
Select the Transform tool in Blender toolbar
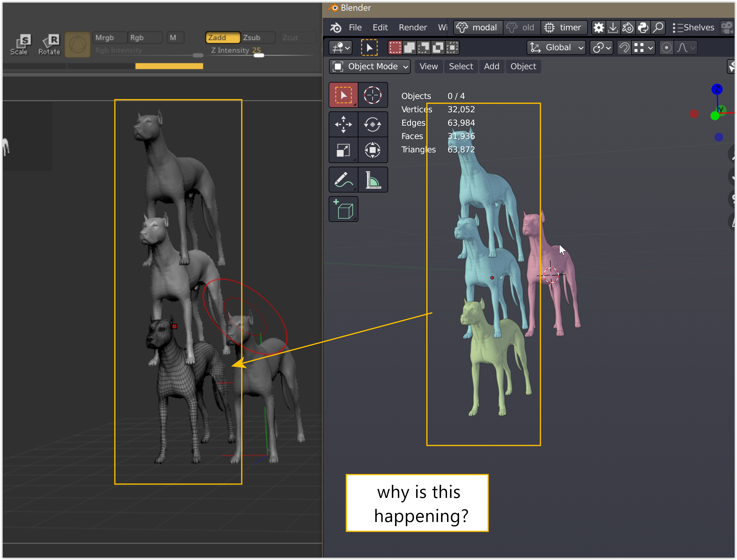tap(373, 150)
